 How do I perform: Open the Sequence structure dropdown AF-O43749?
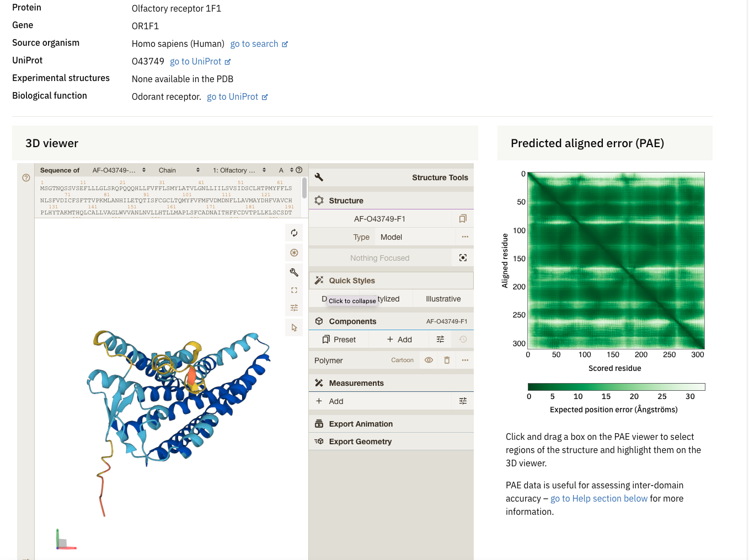click(x=119, y=170)
